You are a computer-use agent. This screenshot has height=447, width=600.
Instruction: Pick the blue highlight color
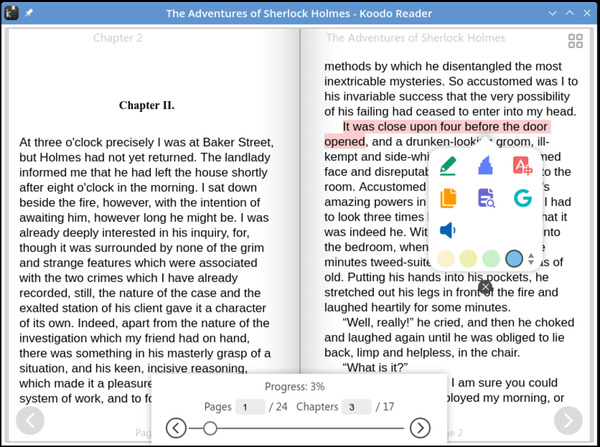(x=514, y=259)
